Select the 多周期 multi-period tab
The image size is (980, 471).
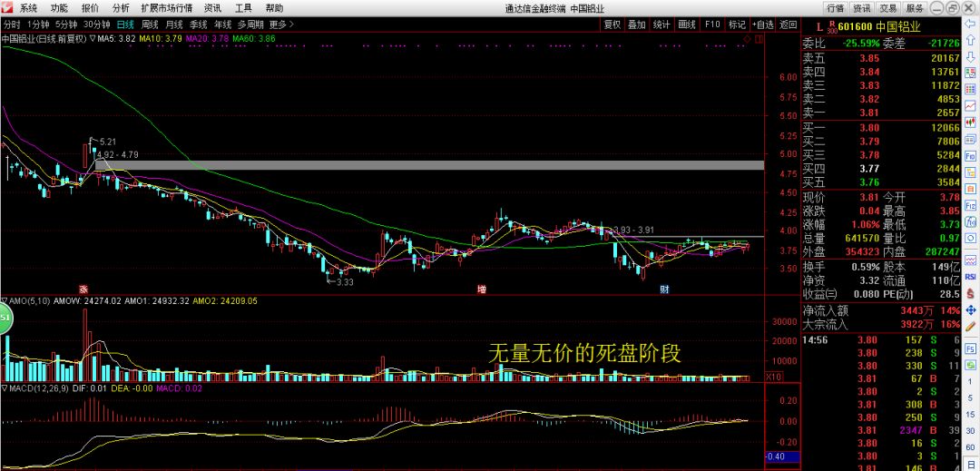(250, 25)
